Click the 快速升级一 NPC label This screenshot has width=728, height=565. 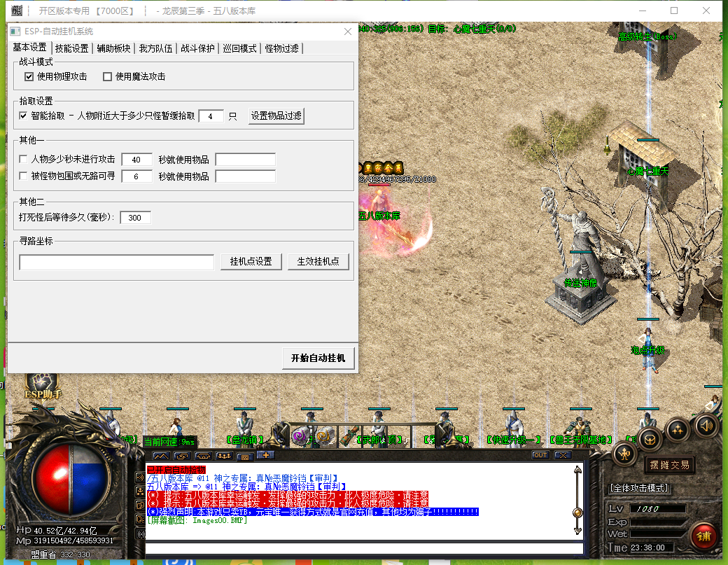tap(514, 439)
